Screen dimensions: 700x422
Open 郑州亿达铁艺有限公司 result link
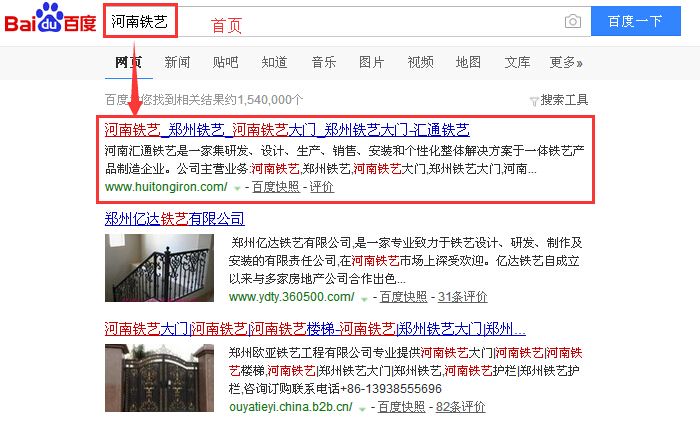pos(175,218)
